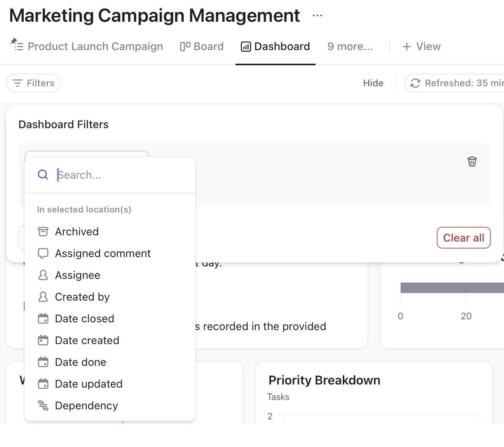Click the magnifier icon in the search field

tap(42, 175)
